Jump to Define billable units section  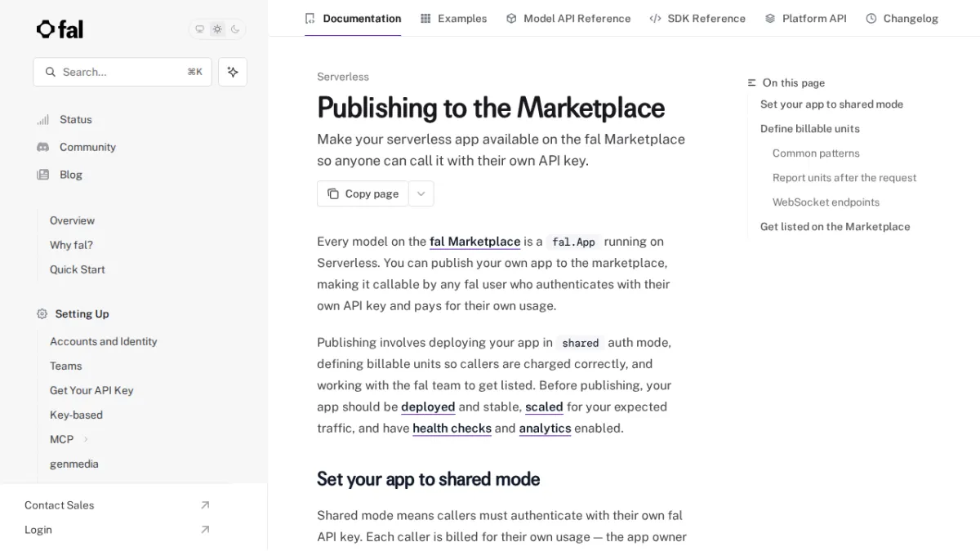809,128
